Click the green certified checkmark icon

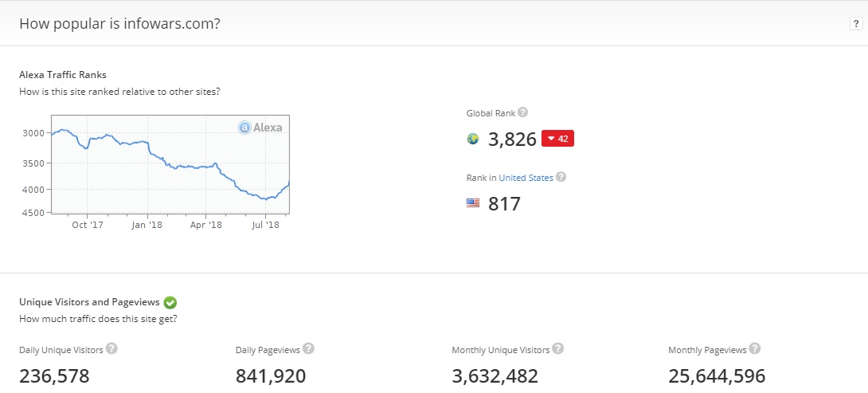point(170,303)
